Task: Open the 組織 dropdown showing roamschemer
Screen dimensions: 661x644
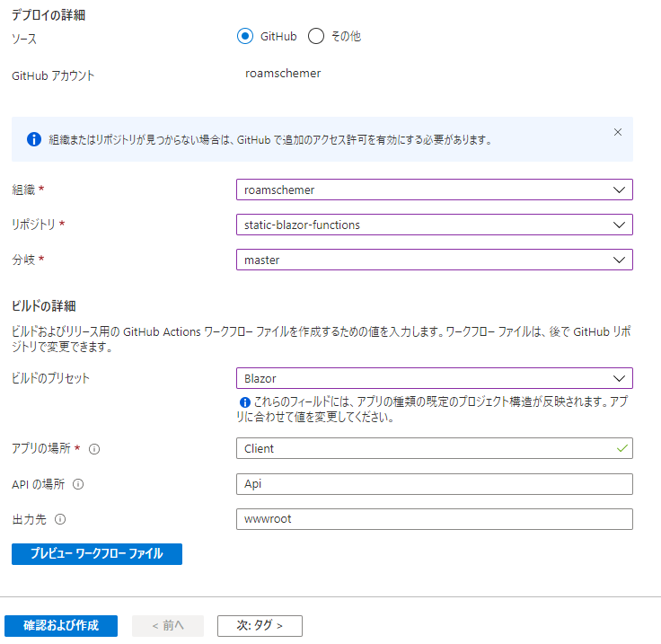Action: [x=434, y=190]
